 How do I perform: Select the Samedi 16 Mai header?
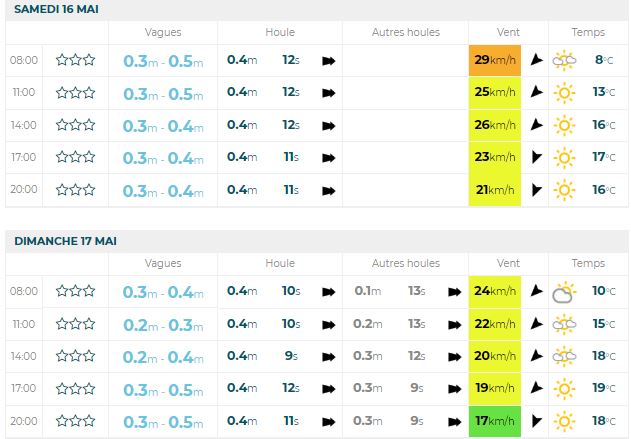point(57,9)
